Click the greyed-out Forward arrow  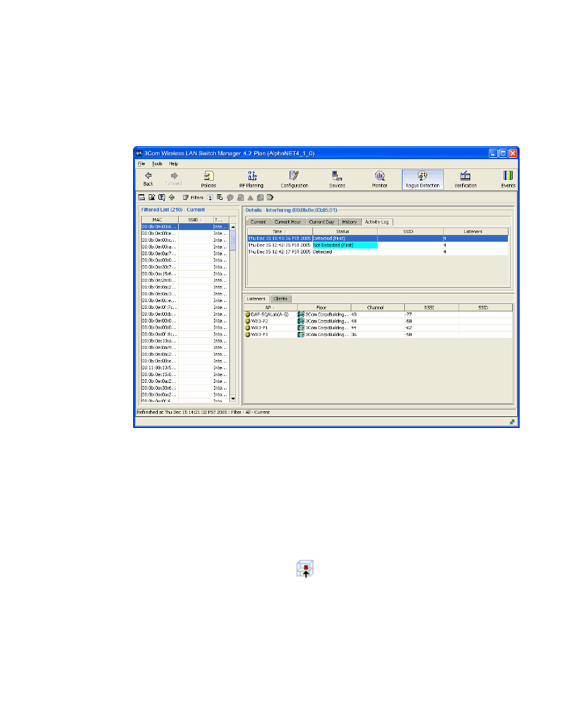[x=174, y=179]
